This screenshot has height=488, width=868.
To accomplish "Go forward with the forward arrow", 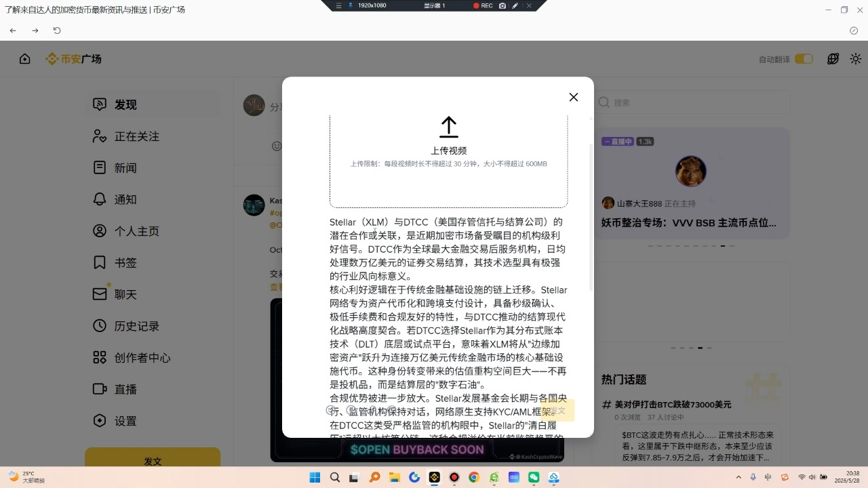I will click(35, 30).
